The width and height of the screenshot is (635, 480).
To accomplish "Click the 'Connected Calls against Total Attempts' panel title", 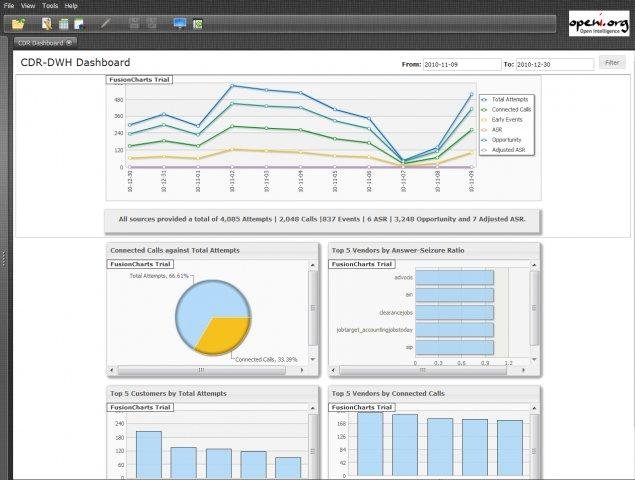I will tap(175, 251).
